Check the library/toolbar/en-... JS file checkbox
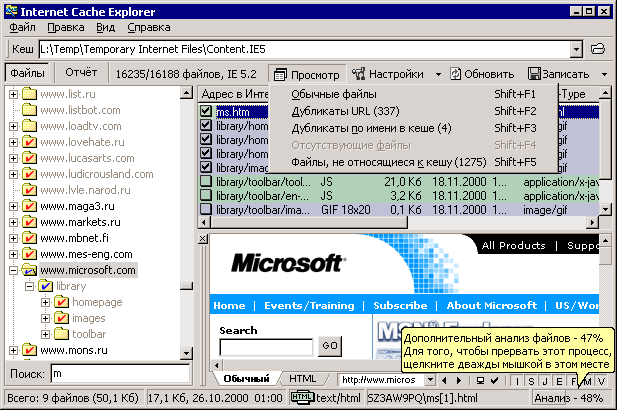 pos(206,196)
